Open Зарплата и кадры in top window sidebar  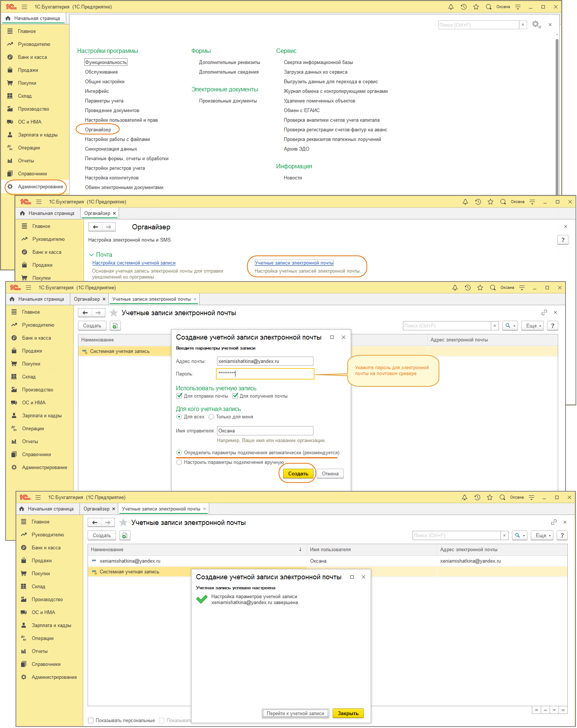[38, 135]
